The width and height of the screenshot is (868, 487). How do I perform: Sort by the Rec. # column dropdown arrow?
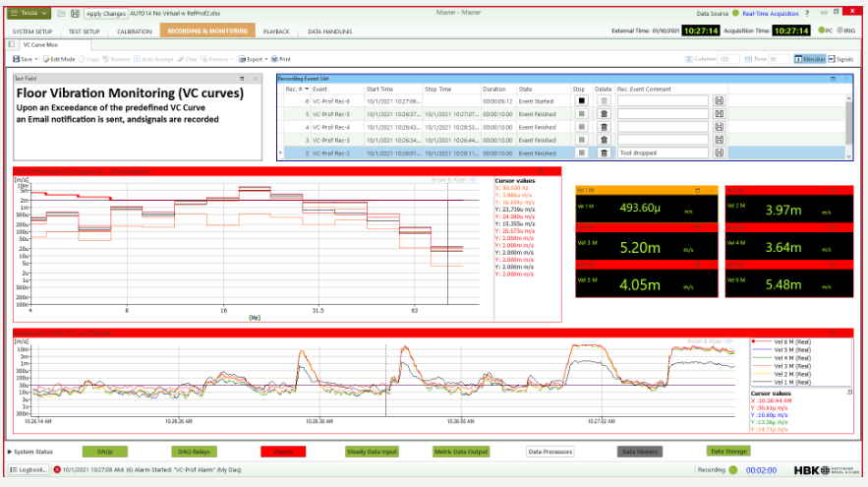[x=307, y=90]
